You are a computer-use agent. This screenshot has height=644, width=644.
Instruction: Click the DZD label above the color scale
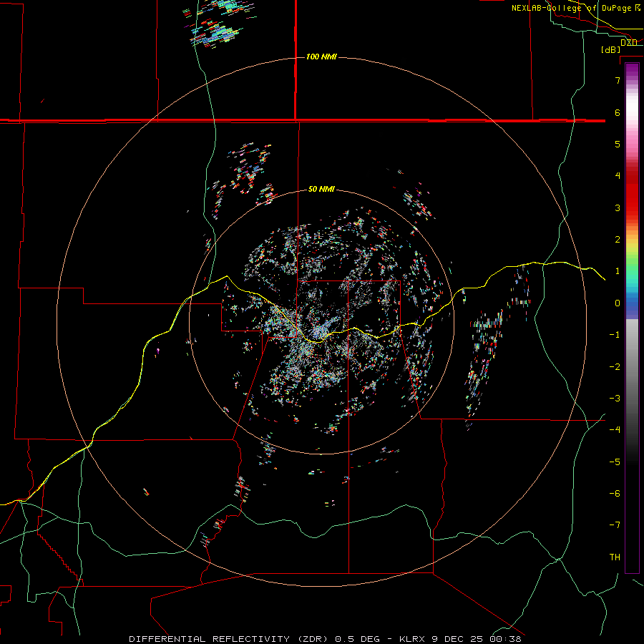point(629,42)
